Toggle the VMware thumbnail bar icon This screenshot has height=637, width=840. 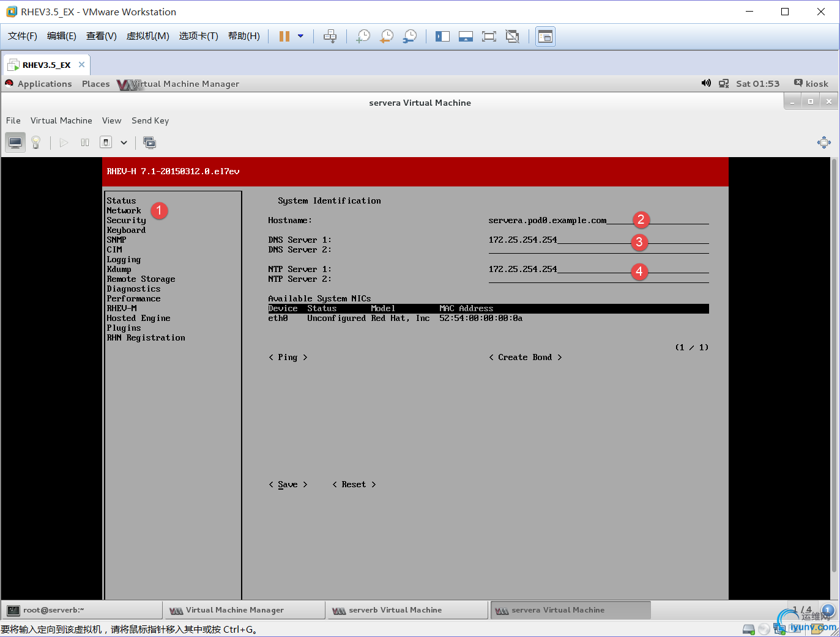(x=466, y=37)
